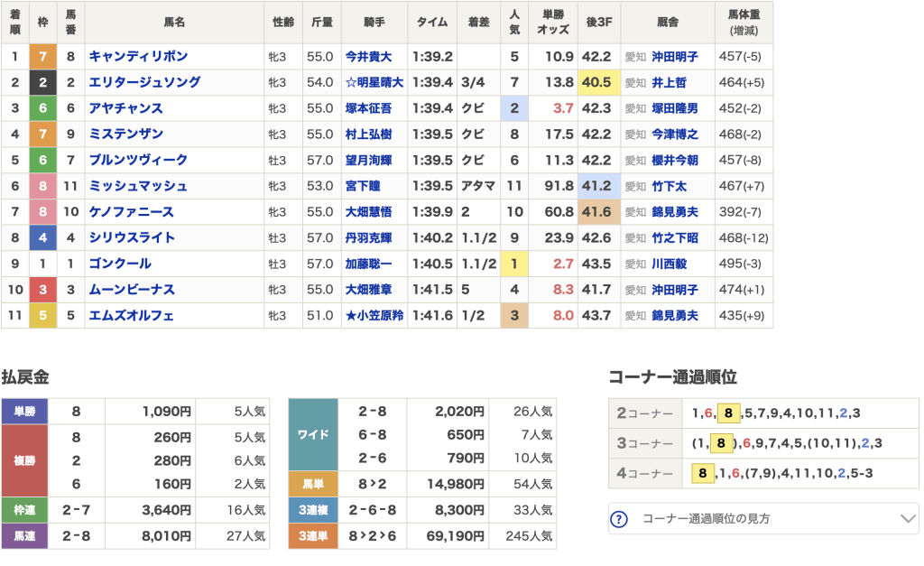924x566 pixels.
Task: Click the コーナー通過順位 section heading
Action: click(x=672, y=377)
